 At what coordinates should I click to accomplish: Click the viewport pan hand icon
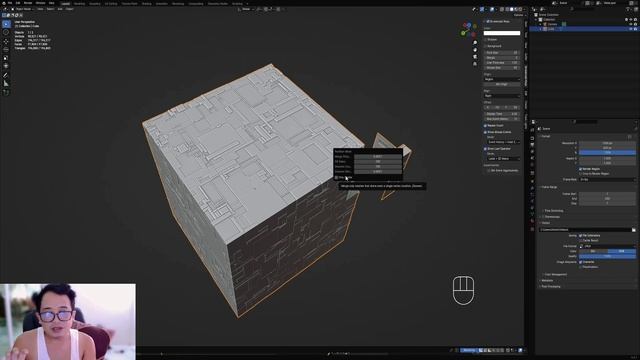click(x=475, y=49)
